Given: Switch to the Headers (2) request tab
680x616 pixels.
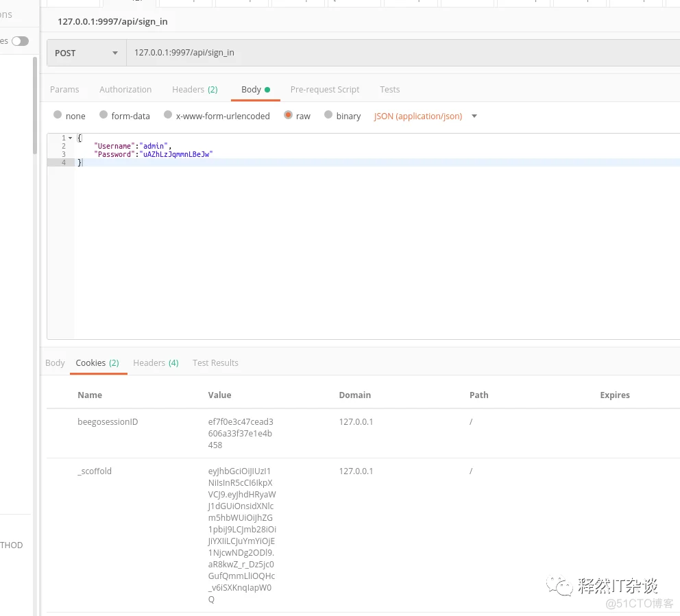Looking at the screenshot, I should [195, 89].
